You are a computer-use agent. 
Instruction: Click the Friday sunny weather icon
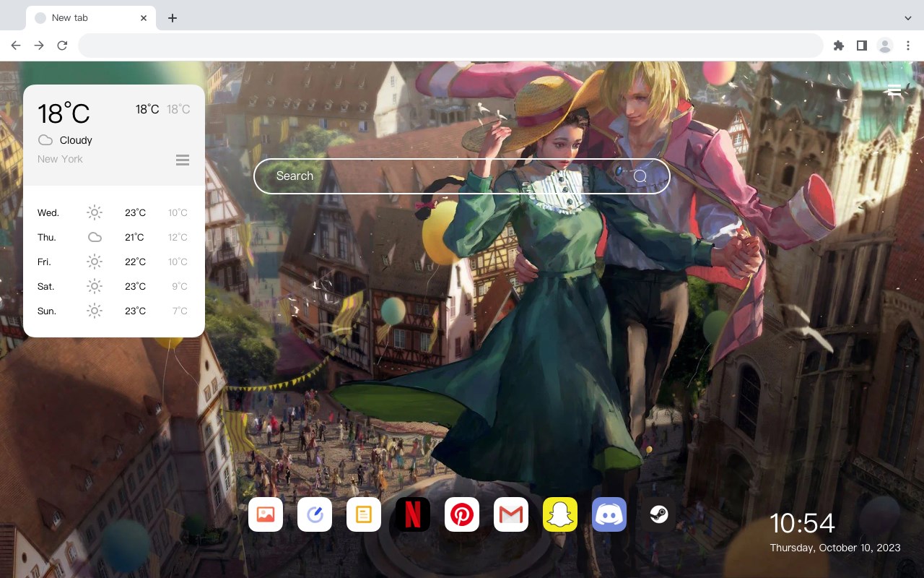coord(95,262)
